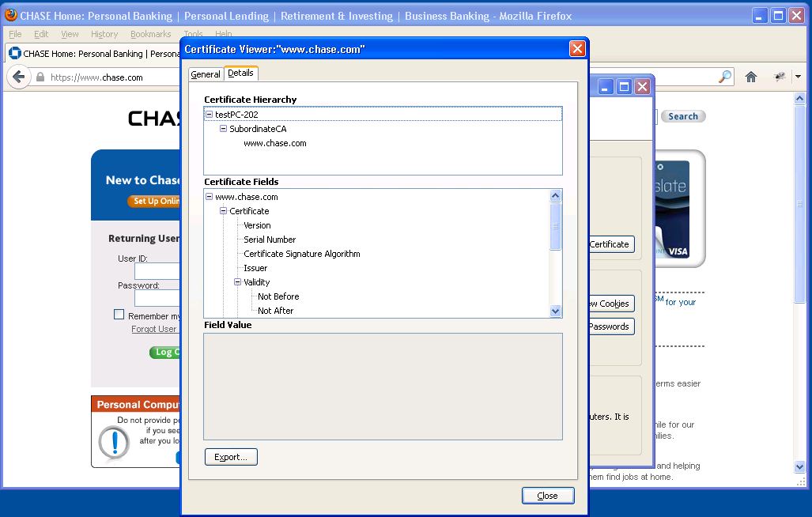Open the Bookmarks menu
This screenshot has height=517, width=812.
pos(150,34)
